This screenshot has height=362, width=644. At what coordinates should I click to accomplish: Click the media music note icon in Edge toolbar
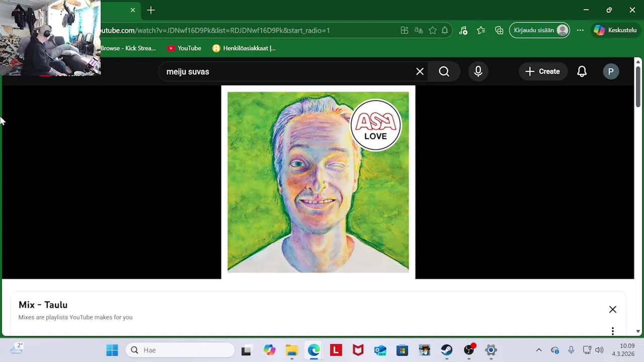coord(463,30)
